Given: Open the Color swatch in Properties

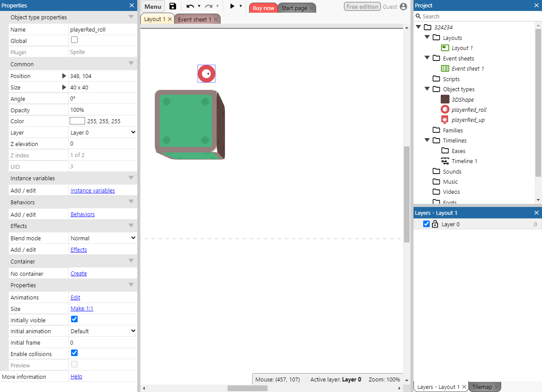Looking at the screenshot, I should pyautogui.click(x=78, y=121).
